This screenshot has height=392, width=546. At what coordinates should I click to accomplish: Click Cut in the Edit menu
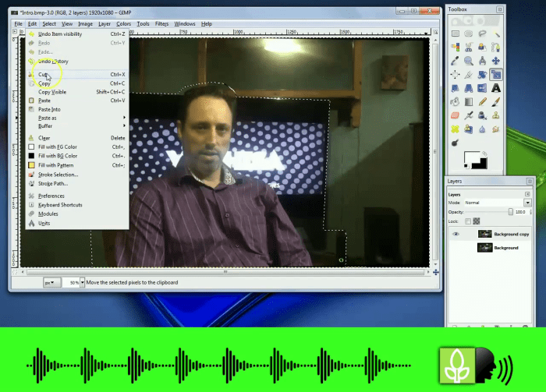tap(44, 75)
